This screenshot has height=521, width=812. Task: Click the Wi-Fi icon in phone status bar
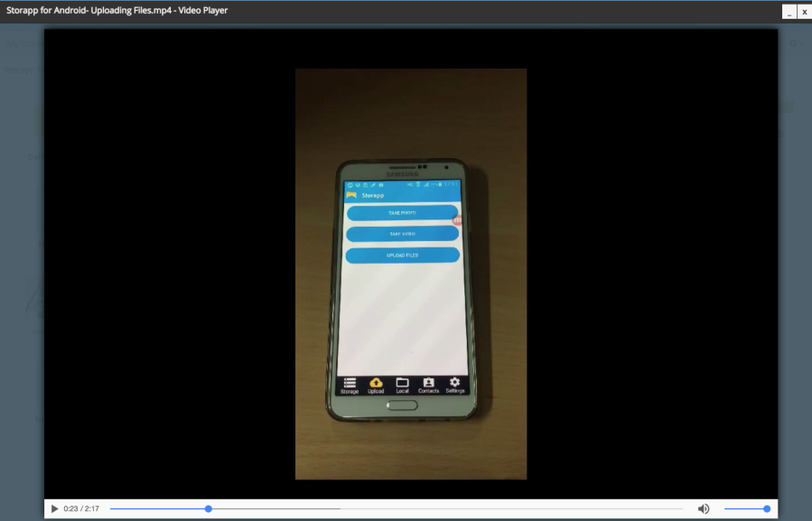pyautogui.click(x=417, y=183)
